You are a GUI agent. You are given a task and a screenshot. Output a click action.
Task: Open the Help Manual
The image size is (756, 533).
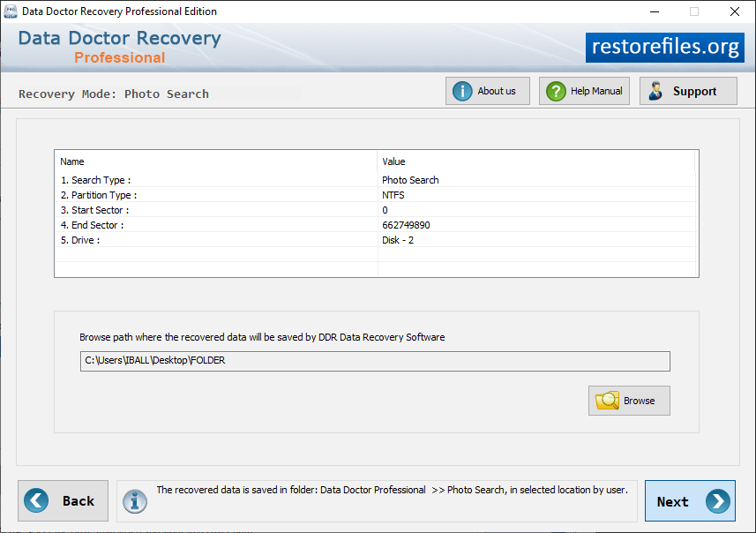click(584, 91)
